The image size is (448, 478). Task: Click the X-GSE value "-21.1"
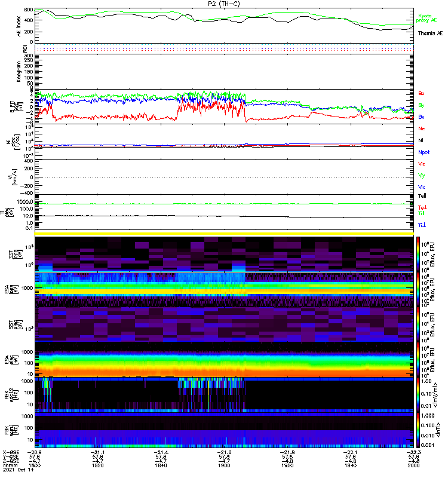point(97,452)
